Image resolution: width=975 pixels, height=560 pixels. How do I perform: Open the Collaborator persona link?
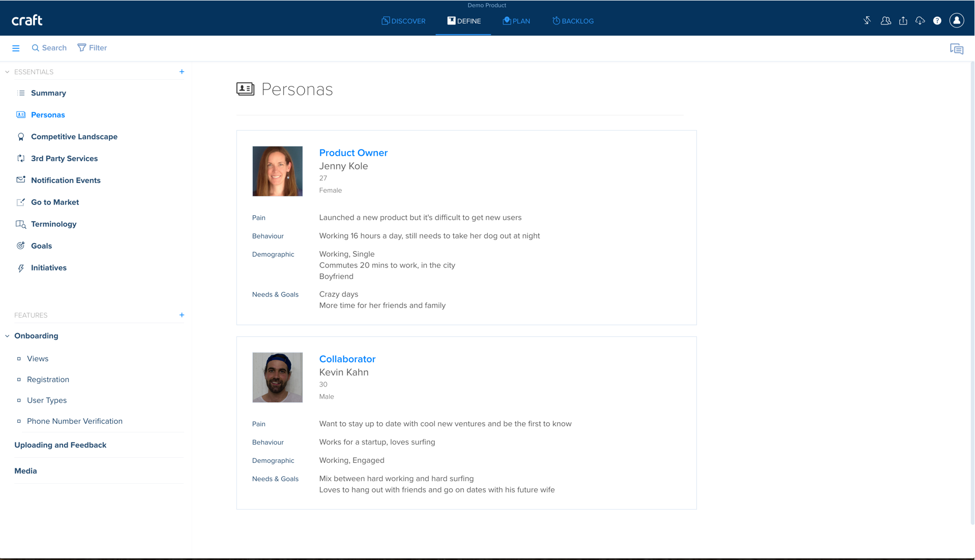click(347, 359)
